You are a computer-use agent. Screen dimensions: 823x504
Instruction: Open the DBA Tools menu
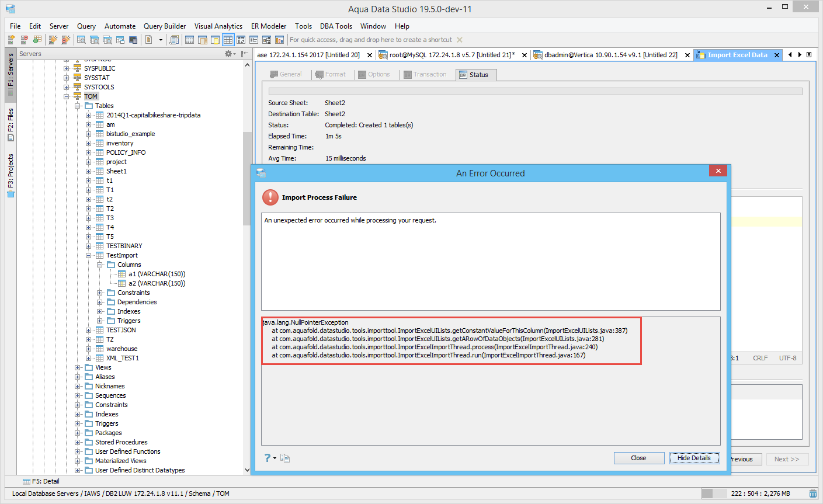336,26
